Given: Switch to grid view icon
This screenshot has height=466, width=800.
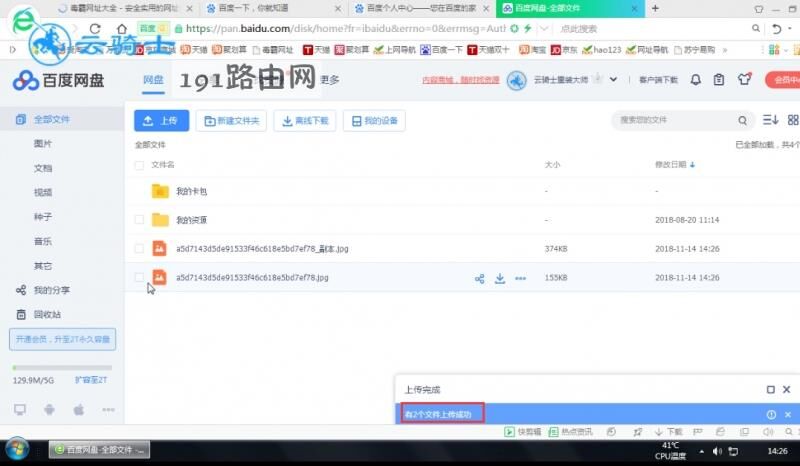Looking at the screenshot, I should [x=793, y=120].
